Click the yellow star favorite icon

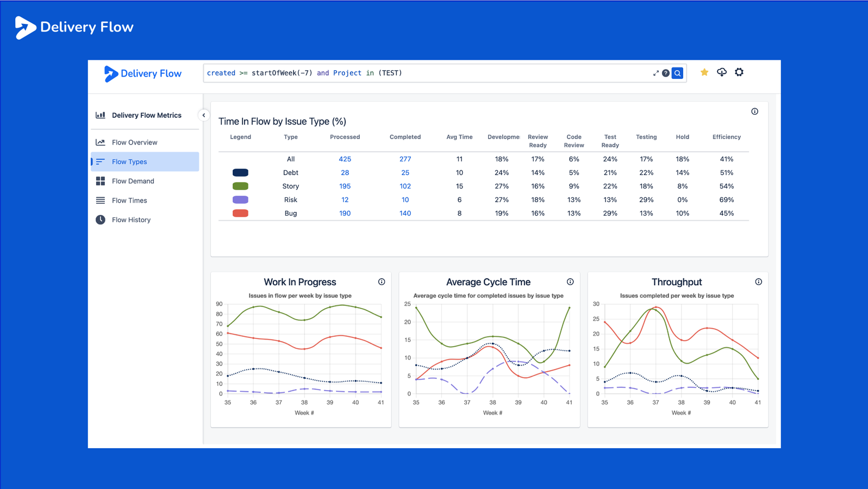(x=704, y=72)
